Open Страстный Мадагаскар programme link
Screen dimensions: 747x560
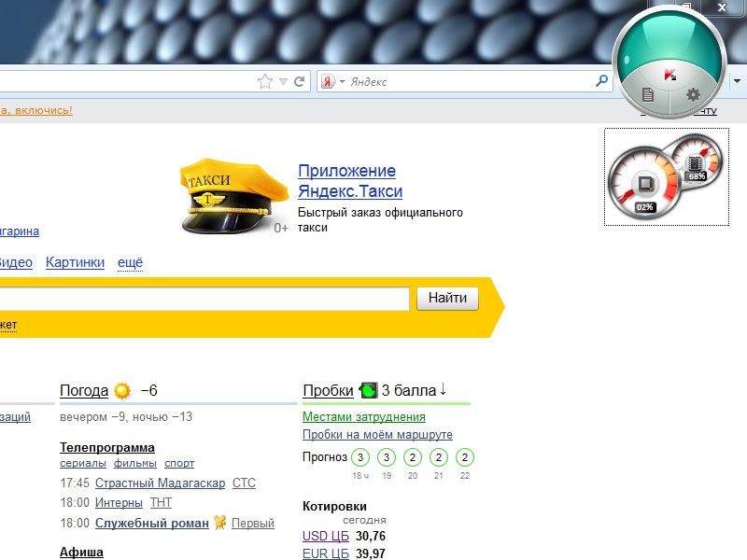tap(160, 483)
